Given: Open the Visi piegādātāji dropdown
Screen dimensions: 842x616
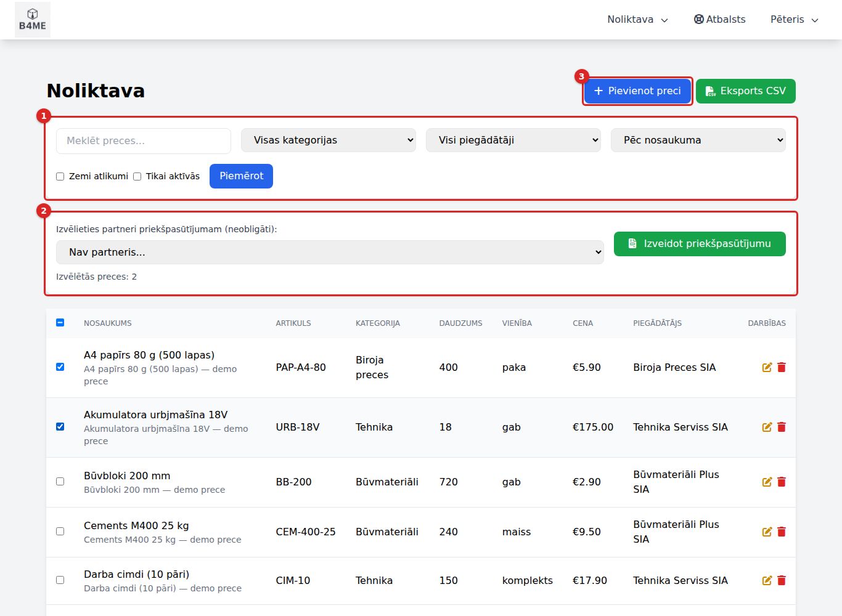Looking at the screenshot, I should (x=513, y=140).
